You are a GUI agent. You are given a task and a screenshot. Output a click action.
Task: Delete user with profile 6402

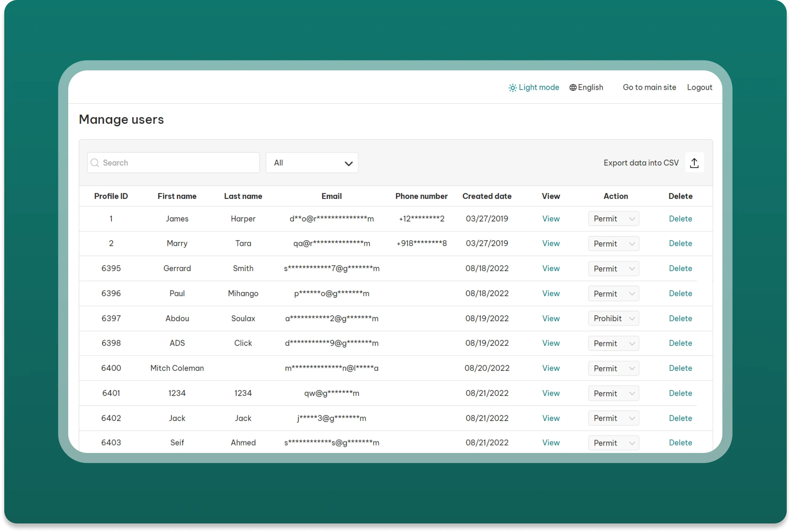pos(680,418)
